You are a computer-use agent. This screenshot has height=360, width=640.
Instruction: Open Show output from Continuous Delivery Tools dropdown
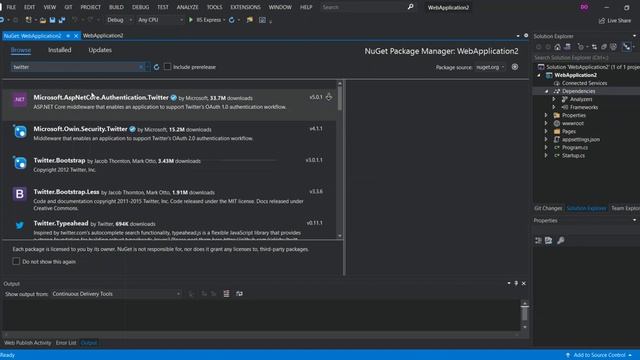tap(116, 294)
